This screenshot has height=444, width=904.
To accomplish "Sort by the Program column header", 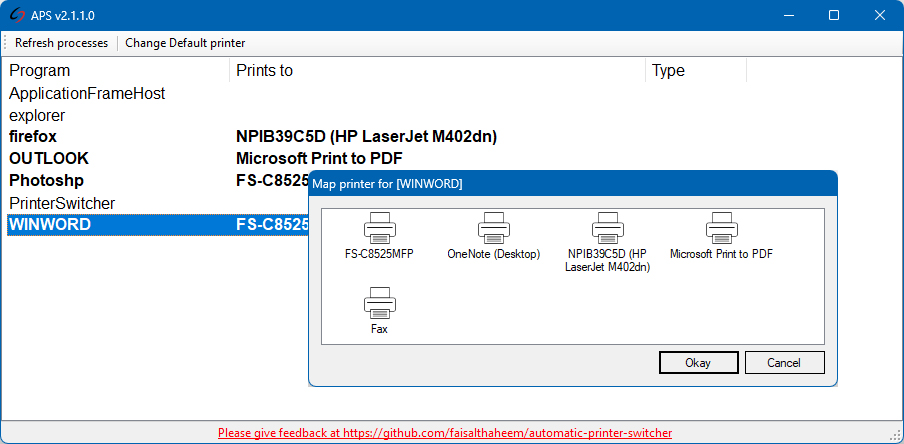I will tap(115, 70).
